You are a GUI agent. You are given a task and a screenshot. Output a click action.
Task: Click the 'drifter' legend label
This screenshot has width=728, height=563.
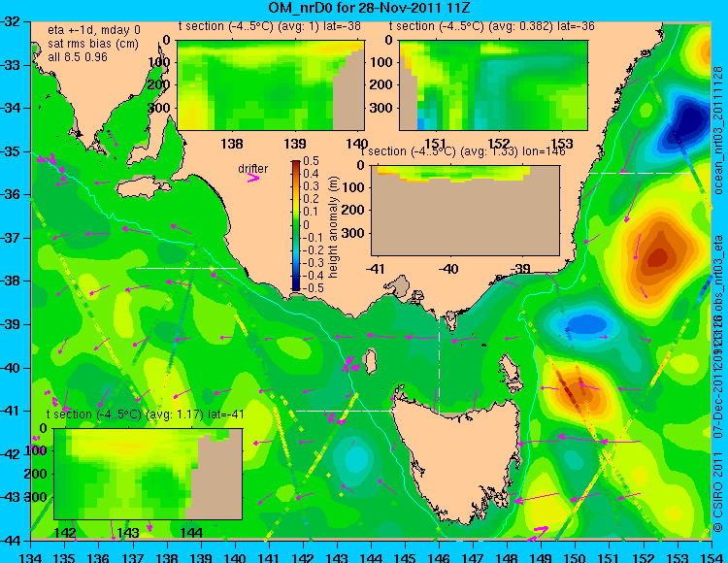click(253, 169)
